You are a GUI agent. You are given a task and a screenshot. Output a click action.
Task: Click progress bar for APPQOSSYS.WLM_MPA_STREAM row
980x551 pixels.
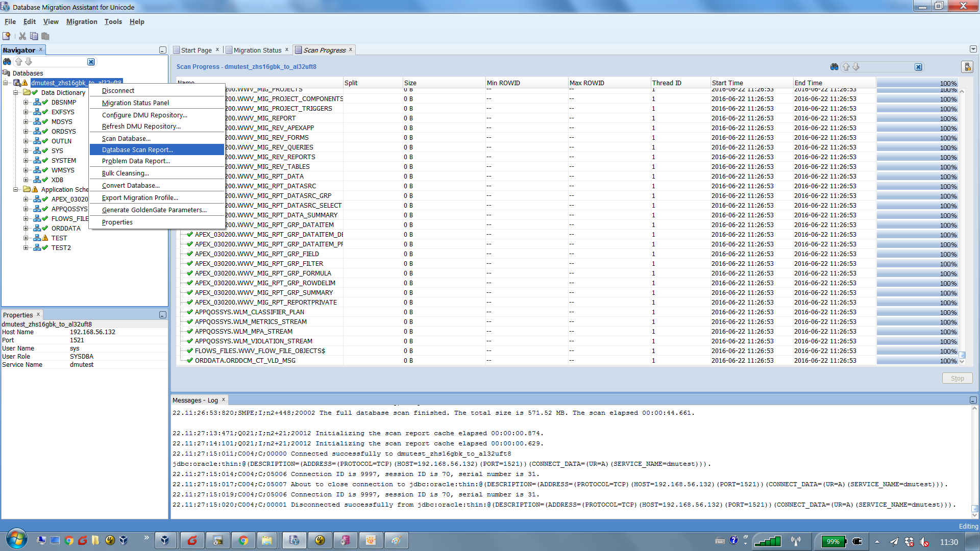pos(917,332)
